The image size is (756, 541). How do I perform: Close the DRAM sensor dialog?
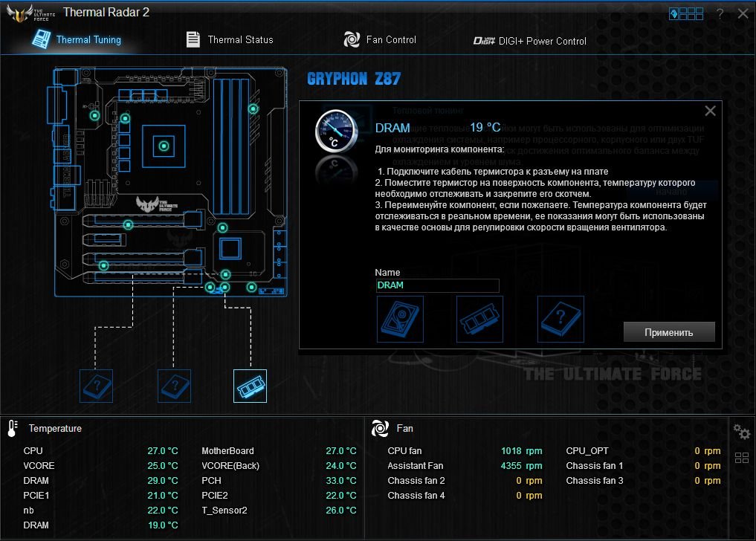[x=710, y=111]
